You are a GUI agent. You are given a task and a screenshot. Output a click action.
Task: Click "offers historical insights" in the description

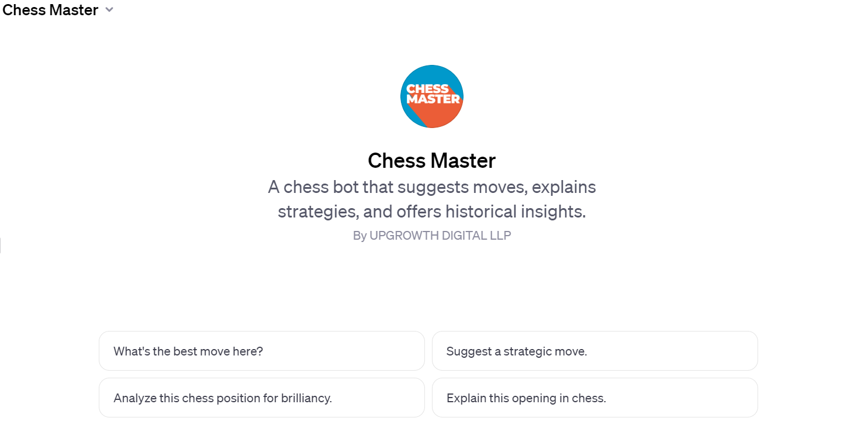(491, 211)
